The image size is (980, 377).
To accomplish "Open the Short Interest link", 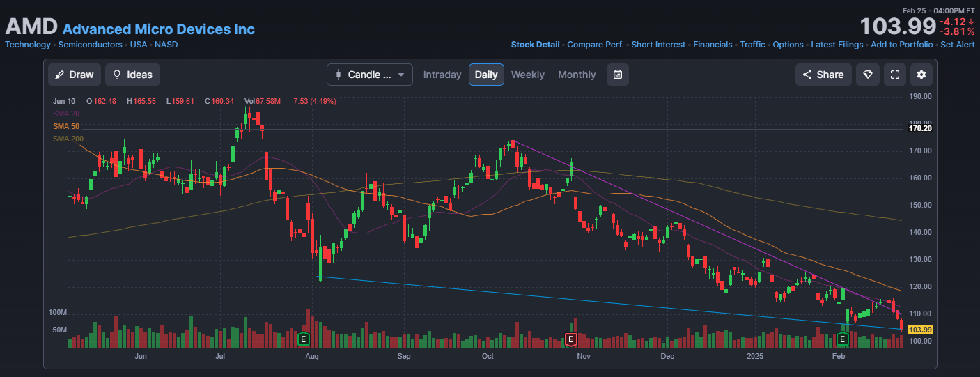I will [658, 45].
